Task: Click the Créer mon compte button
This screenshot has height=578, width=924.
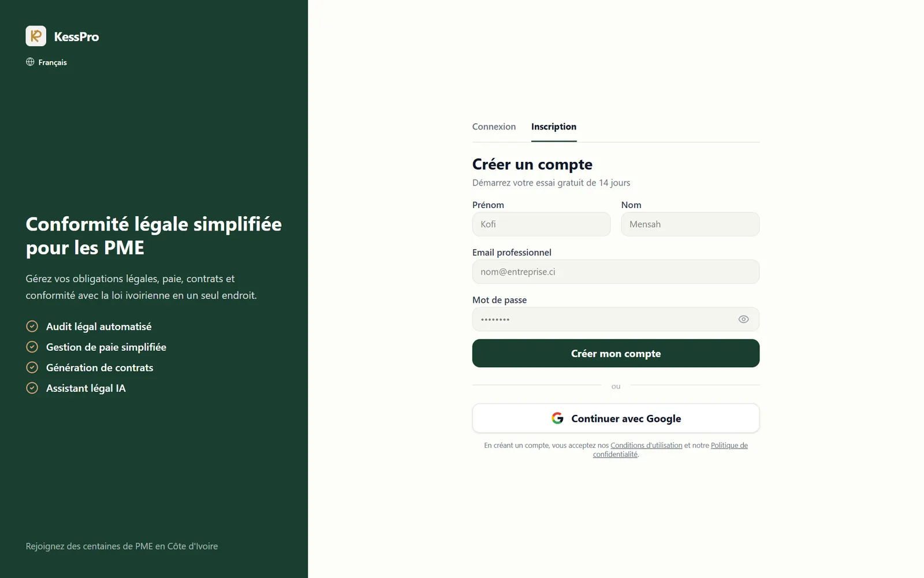Action: (x=616, y=353)
